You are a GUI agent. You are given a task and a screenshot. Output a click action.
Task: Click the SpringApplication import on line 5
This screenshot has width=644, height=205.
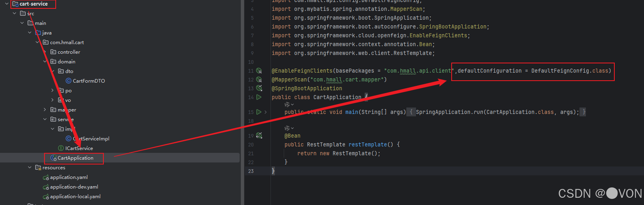click(351, 18)
